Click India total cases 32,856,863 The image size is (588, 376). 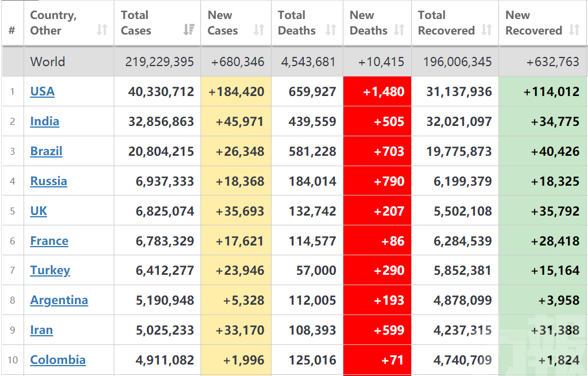click(161, 122)
